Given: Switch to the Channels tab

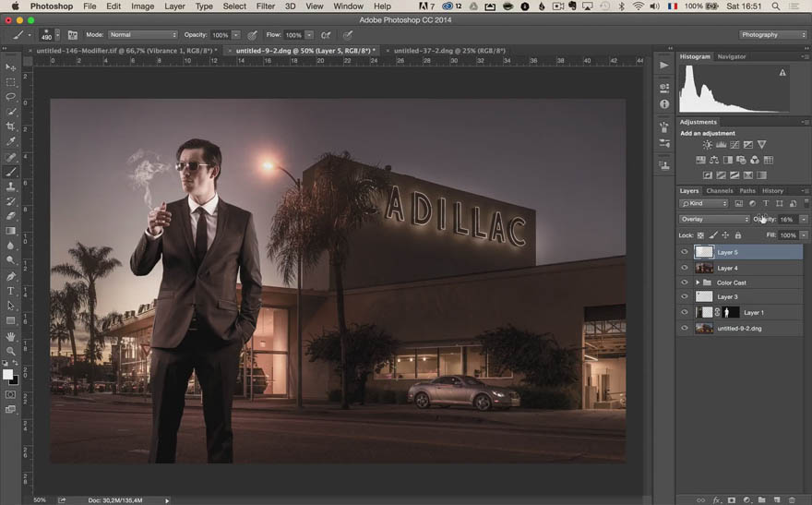Looking at the screenshot, I should [x=720, y=191].
